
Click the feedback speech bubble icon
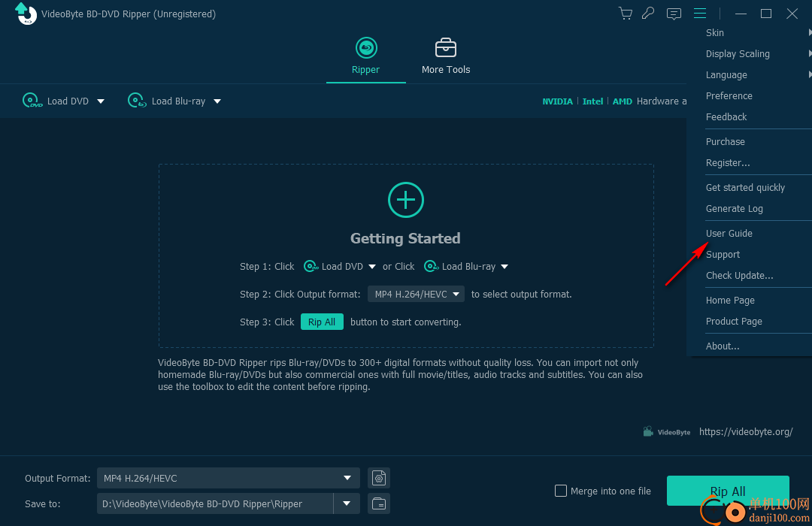click(674, 14)
